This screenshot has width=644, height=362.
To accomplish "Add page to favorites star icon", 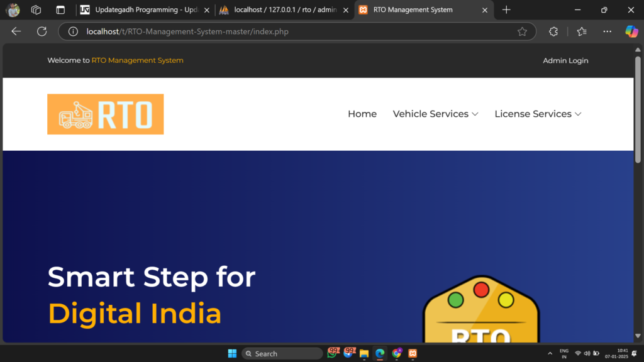I will (522, 31).
